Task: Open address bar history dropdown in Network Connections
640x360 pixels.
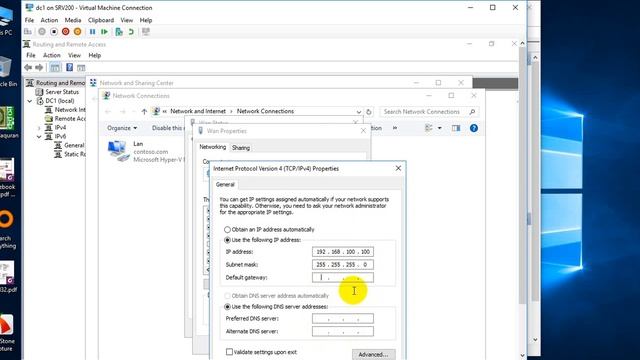Action: (358, 111)
